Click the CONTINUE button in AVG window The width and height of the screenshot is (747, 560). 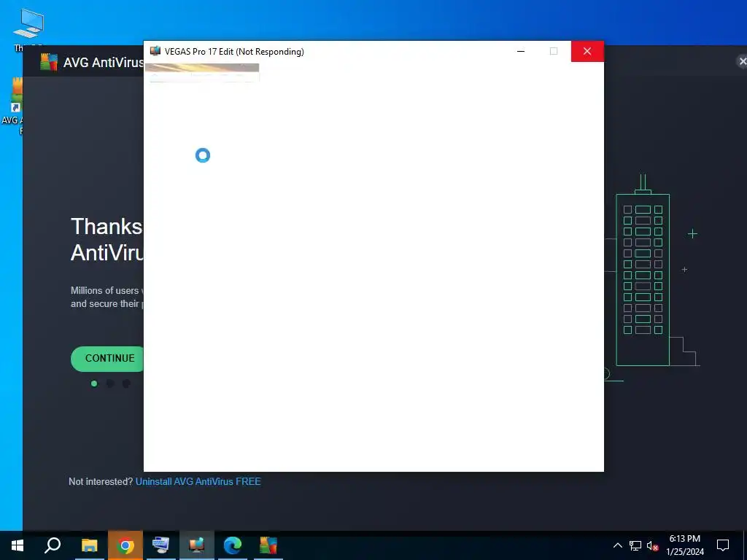pos(108,359)
